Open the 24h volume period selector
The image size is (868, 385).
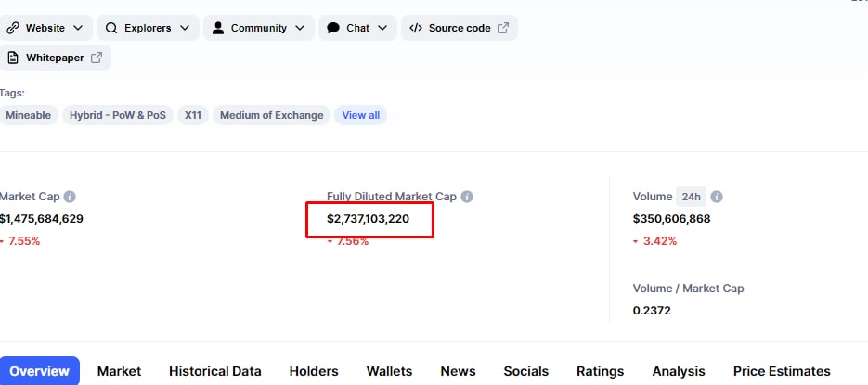691,197
